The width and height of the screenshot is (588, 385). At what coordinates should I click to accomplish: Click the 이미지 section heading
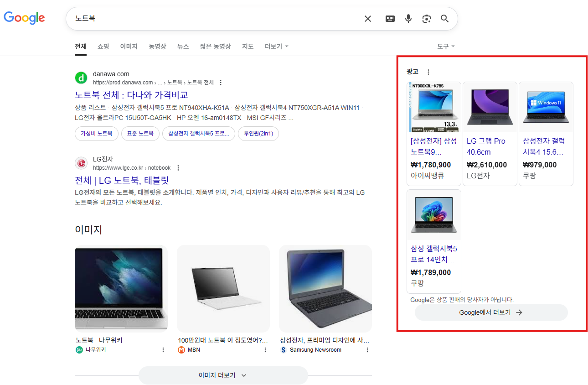tap(88, 229)
